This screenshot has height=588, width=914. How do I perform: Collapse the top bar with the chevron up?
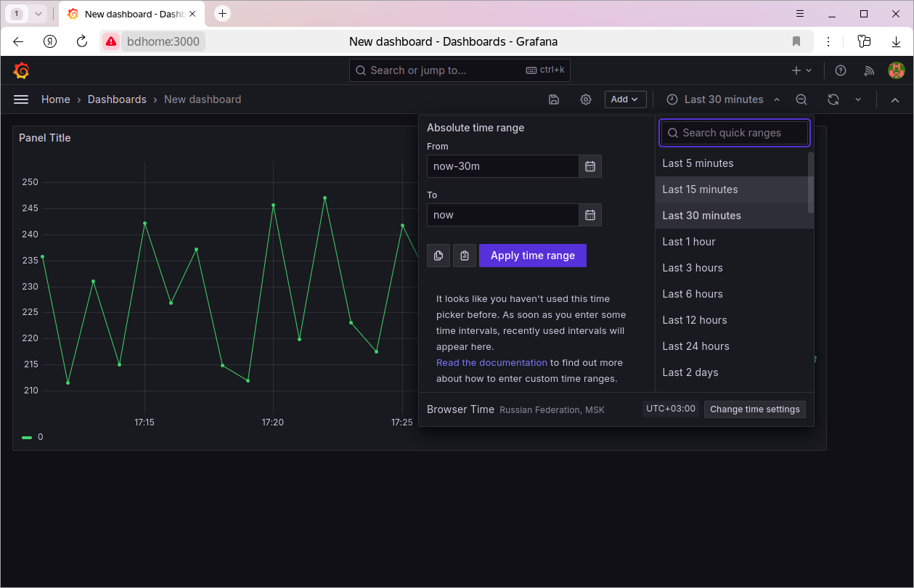coord(895,99)
